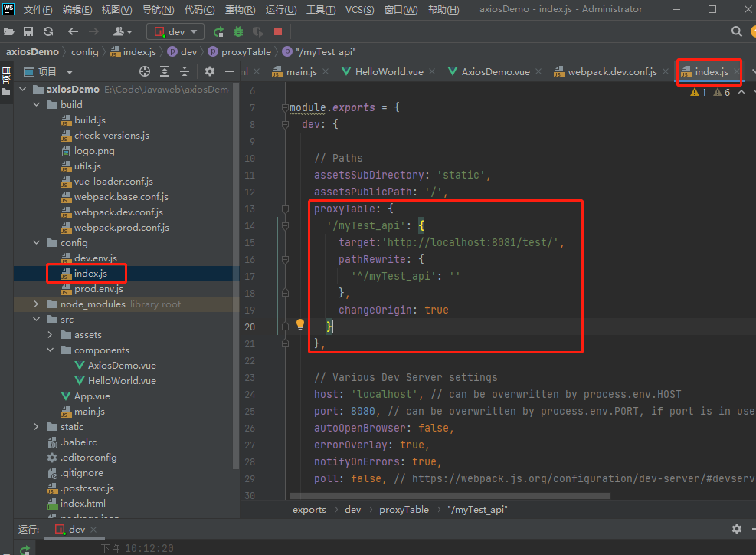756x555 pixels.
Task: Open the 重构(R) menu
Action: pyautogui.click(x=240, y=10)
